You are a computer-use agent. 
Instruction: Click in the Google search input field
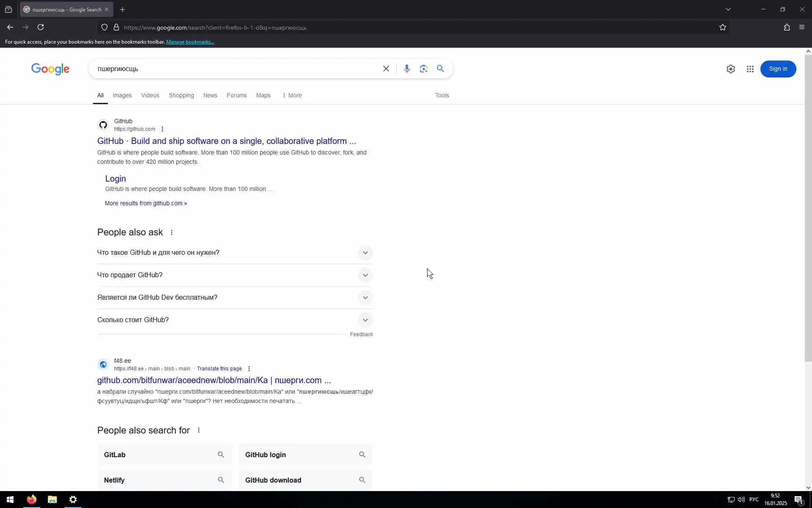coord(237,69)
